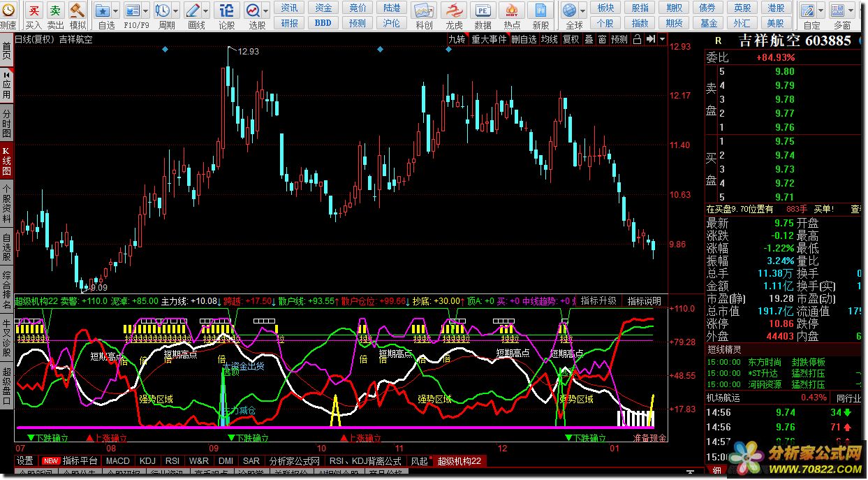Open the 数据 PE data icon

(x=483, y=10)
